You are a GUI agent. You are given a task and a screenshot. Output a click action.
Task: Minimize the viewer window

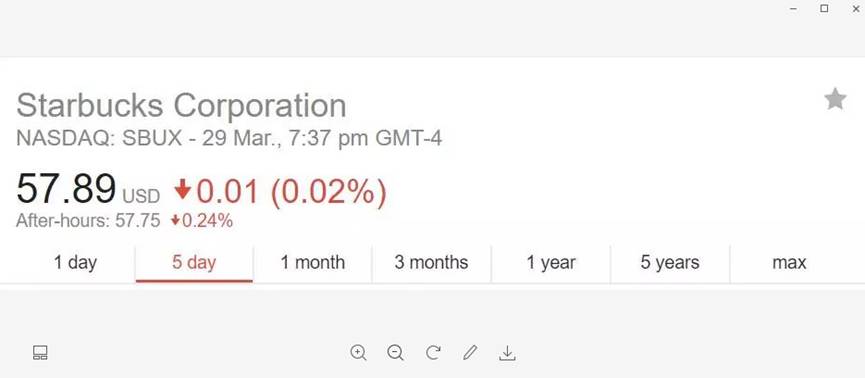pos(793,8)
